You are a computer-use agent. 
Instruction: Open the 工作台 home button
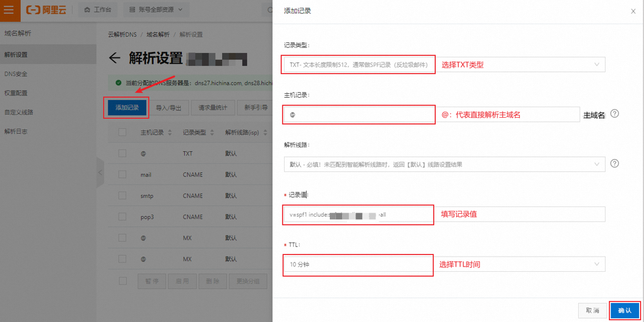click(x=97, y=10)
